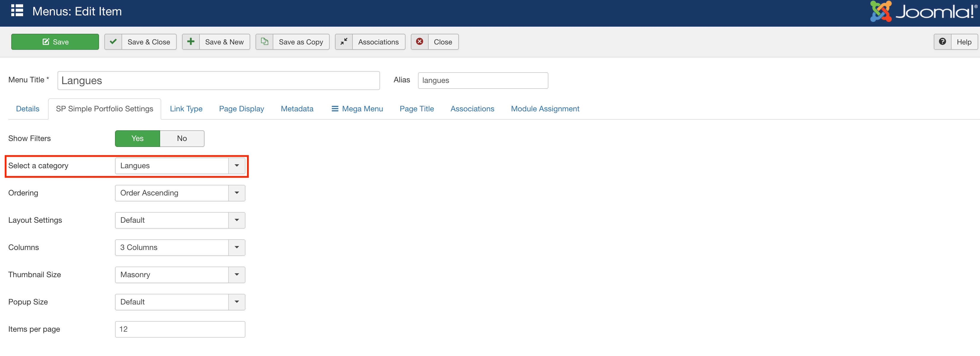The image size is (980, 356).
Task: Set Show Filters to No
Action: click(x=182, y=139)
